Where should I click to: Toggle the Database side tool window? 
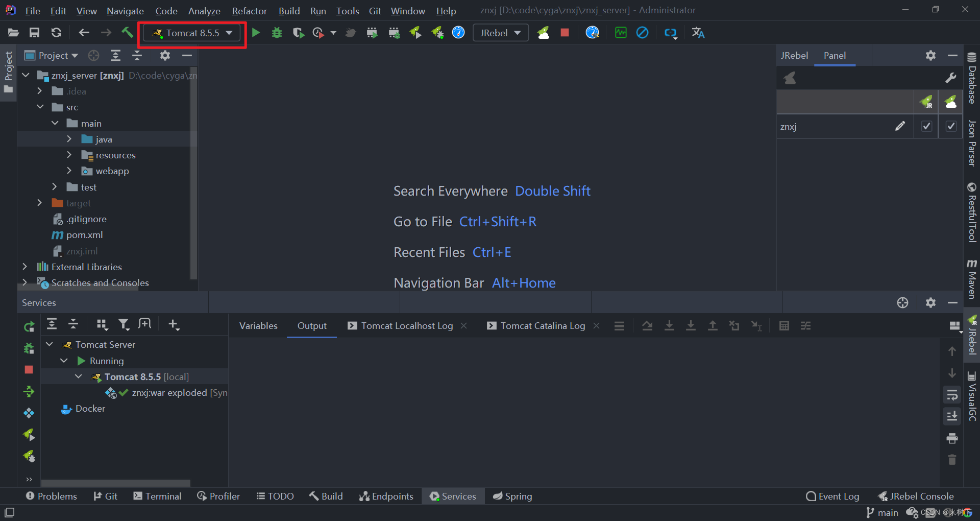pyautogui.click(x=972, y=78)
